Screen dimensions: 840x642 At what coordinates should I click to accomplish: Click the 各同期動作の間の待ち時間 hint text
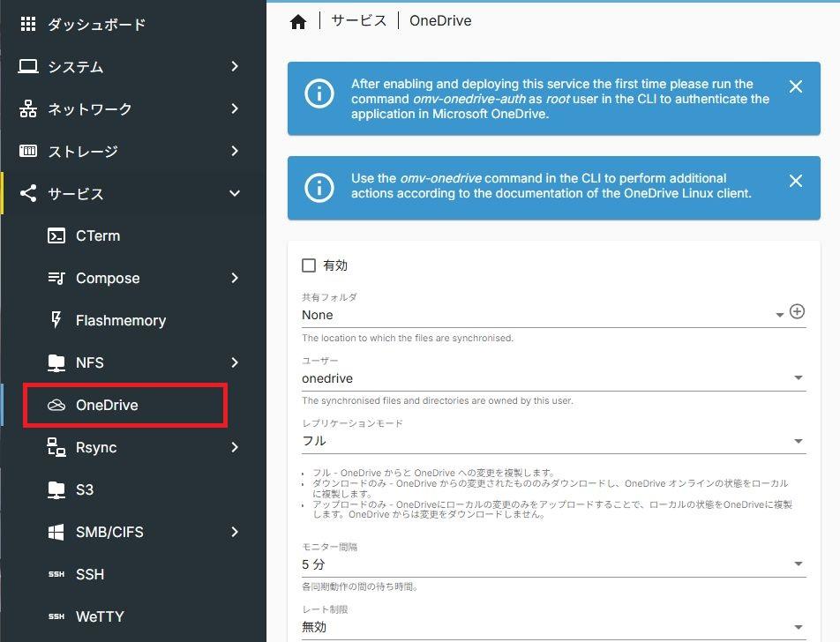point(359,586)
